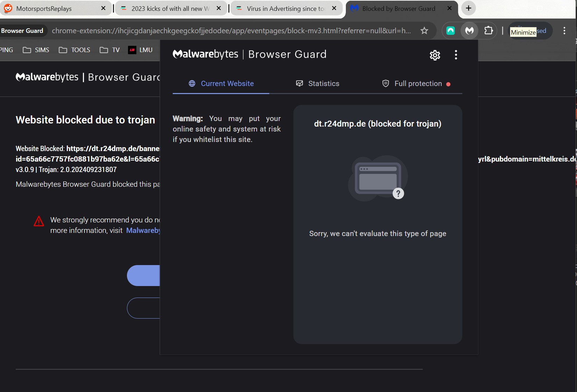
Task: Click the red warning triangle icon
Action: pos(39,221)
